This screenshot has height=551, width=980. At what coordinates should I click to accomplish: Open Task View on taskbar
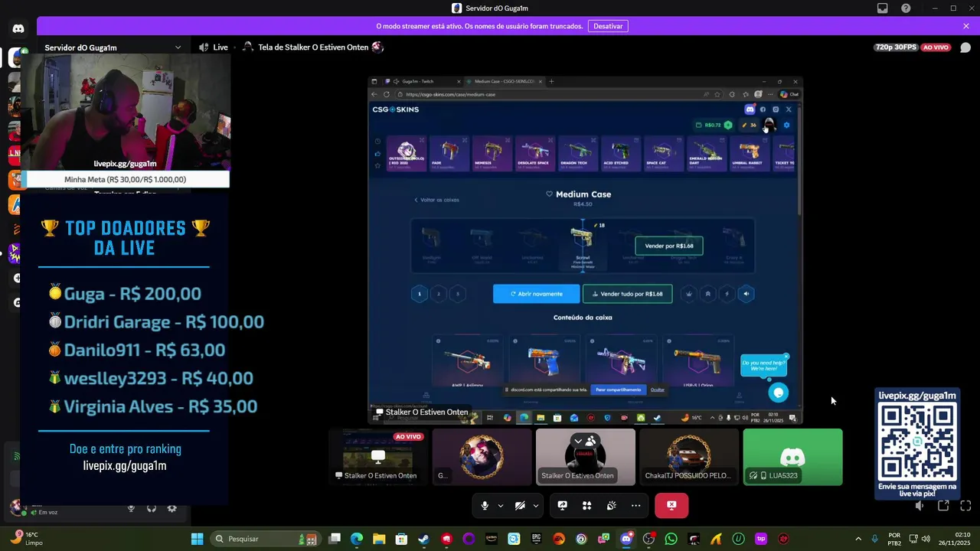(335, 539)
